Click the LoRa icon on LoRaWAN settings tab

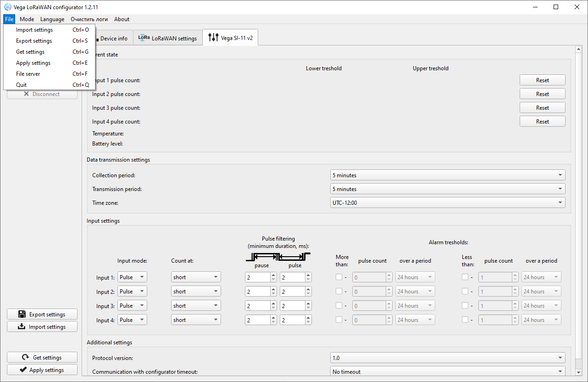pyautogui.click(x=144, y=38)
